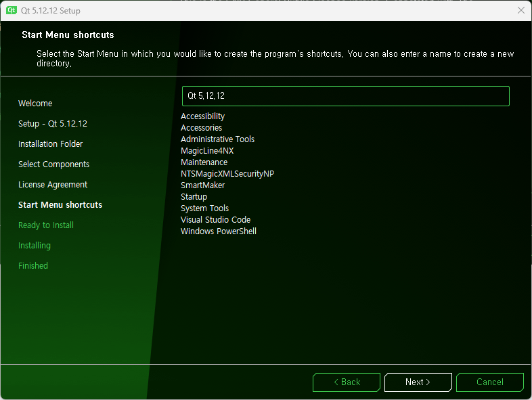Screen dimensions: 532x400
Task: Click Installation Folder step
Action: [x=50, y=144]
